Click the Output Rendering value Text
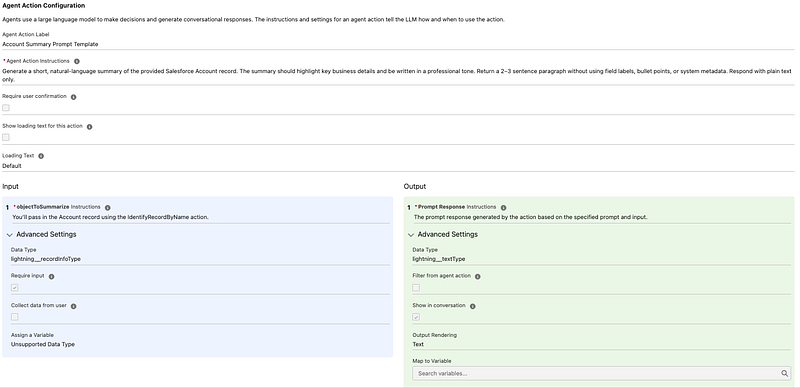Screen dimensions: 800x388 point(418,344)
